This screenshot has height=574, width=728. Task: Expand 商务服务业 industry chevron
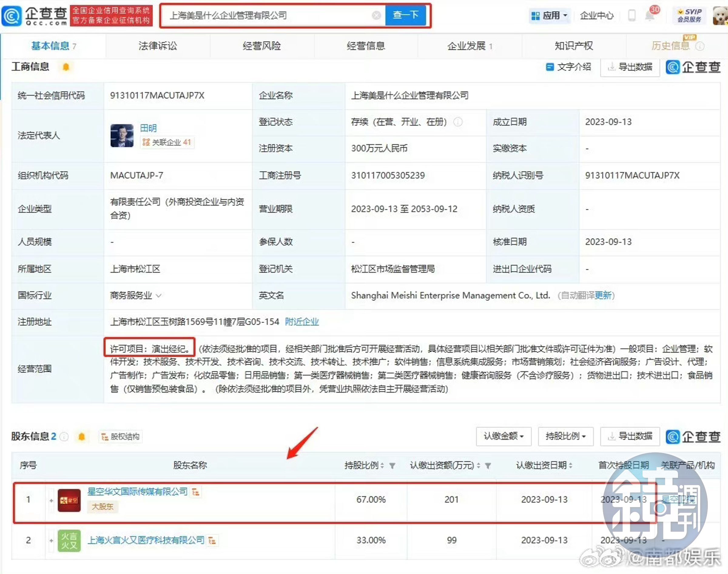(x=159, y=296)
